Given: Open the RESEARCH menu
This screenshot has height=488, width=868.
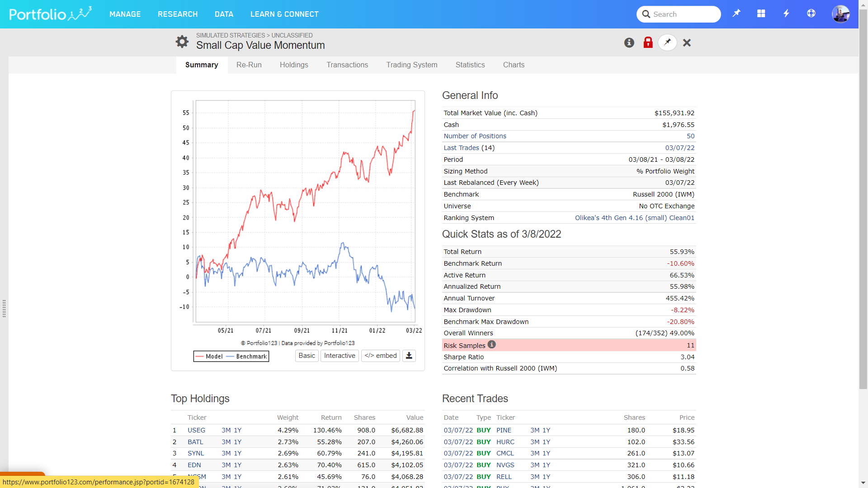Looking at the screenshot, I should point(178,14).
